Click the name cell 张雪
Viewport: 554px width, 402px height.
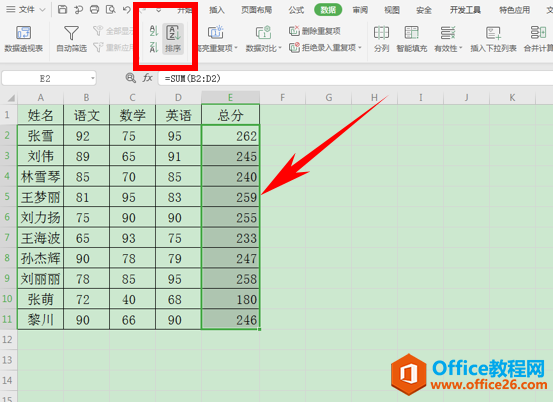(x=41, y=136)
